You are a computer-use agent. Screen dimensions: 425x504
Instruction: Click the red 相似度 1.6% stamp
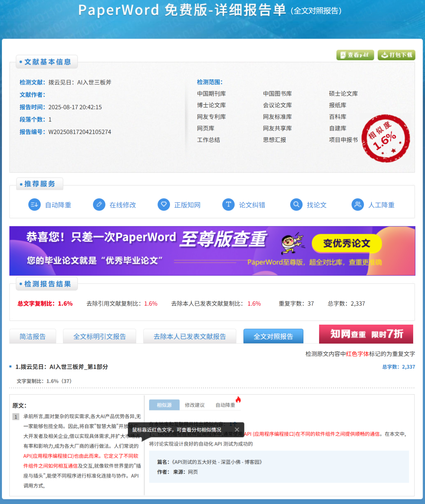(385, 138)
